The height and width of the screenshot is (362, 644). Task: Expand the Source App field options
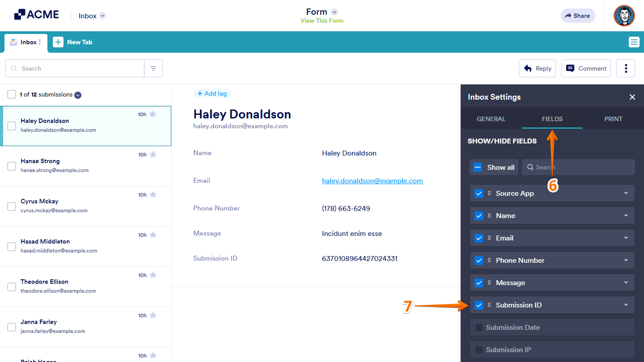point(626,193)
